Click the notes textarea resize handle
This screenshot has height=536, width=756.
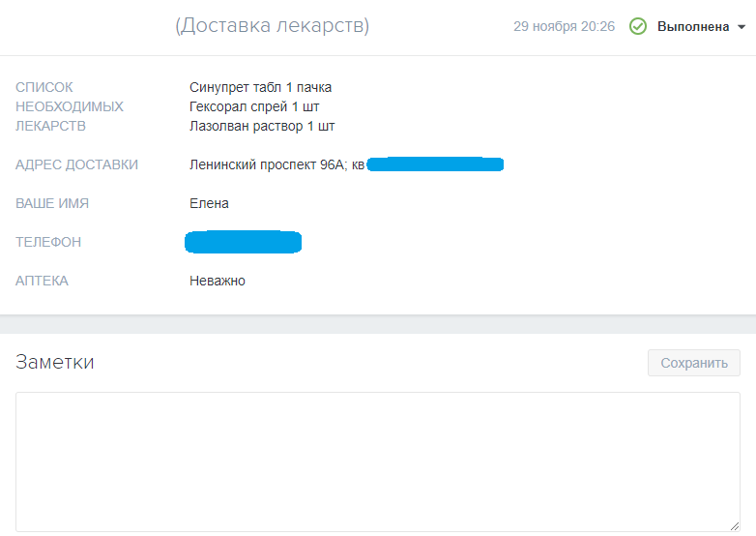point(735,525)
